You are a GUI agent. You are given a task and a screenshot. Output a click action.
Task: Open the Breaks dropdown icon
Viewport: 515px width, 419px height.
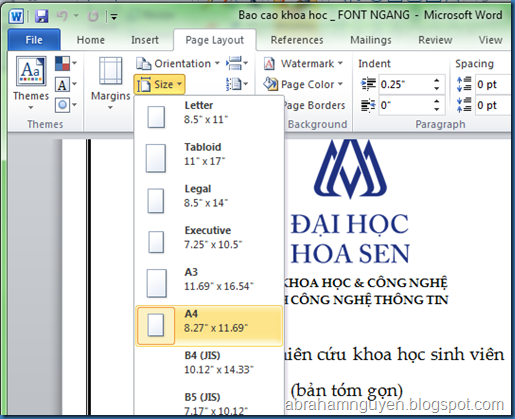pyautogui.click(x=237, y=63)
